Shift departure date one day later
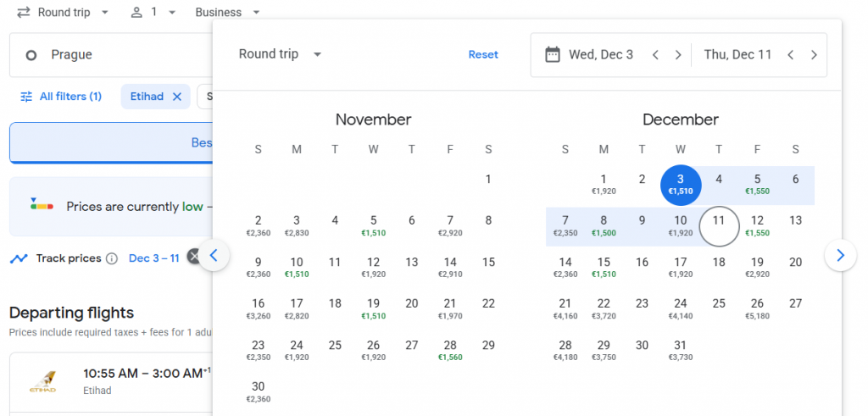This screenshot has width=868, height=416. pos(678,54)
